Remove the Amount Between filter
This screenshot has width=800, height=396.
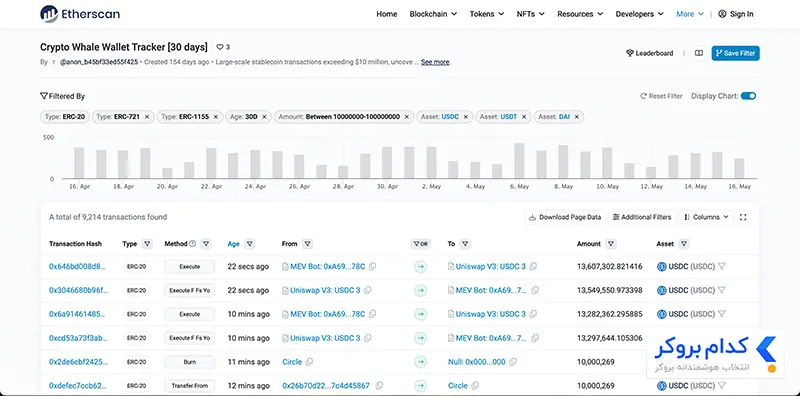[407, 117]
